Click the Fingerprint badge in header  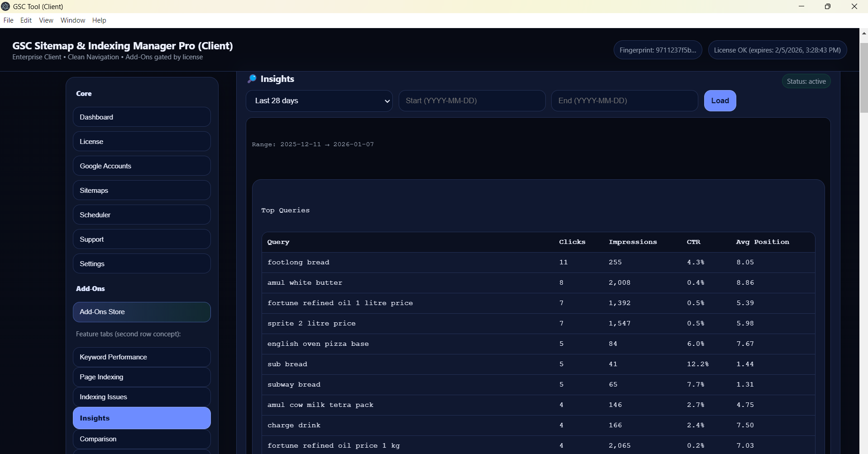point(658,50)
